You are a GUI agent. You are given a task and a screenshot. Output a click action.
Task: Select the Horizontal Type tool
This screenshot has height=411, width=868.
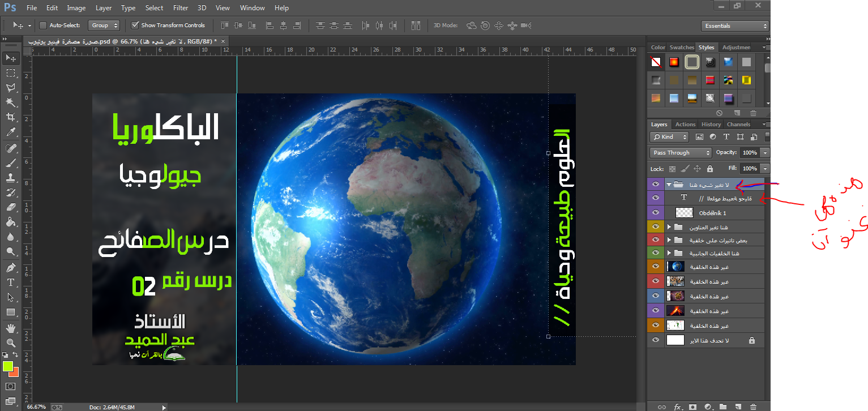10,282
